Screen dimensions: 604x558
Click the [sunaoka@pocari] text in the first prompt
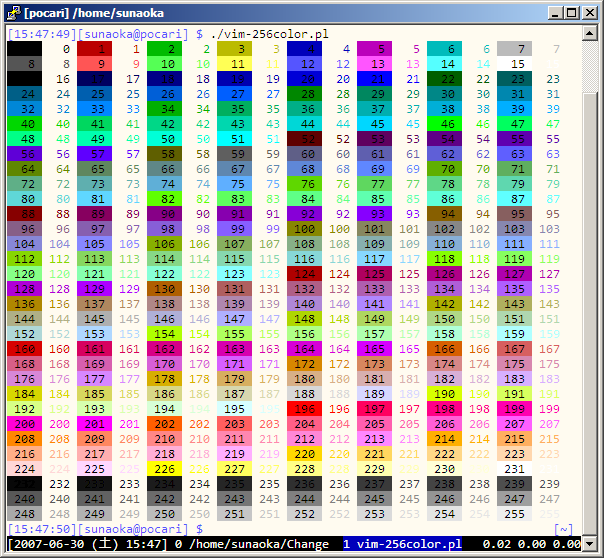[133, 34]
